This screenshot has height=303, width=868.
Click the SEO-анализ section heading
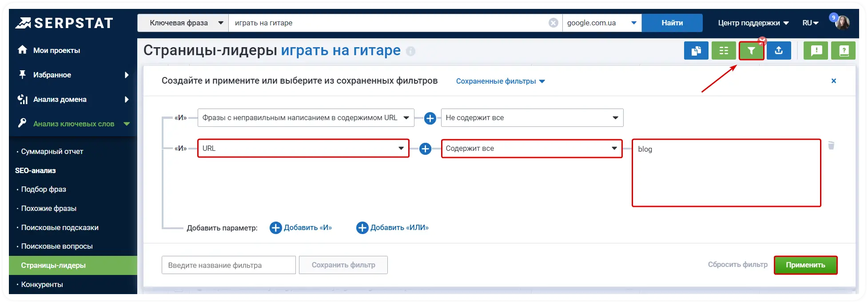pos(36,170)
